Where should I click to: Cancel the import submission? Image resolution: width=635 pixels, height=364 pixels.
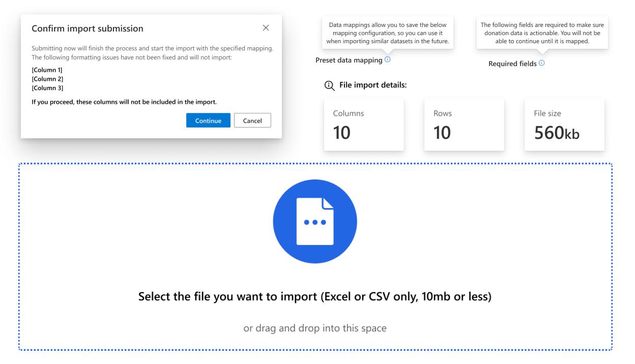coord(252,120)
